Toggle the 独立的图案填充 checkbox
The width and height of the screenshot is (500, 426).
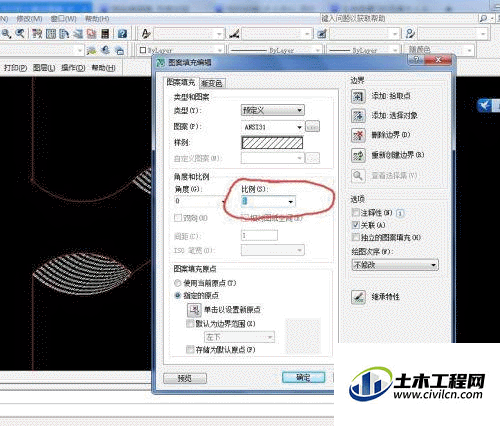pyautogui.click(x=356, y=237)
